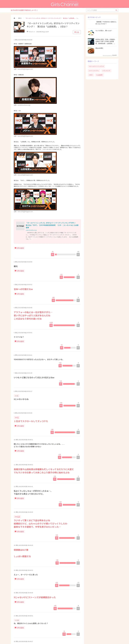This screenshot has height=644, width=129.
Task: Click the home icon in breadcrumb
Action: coord(14,18)
